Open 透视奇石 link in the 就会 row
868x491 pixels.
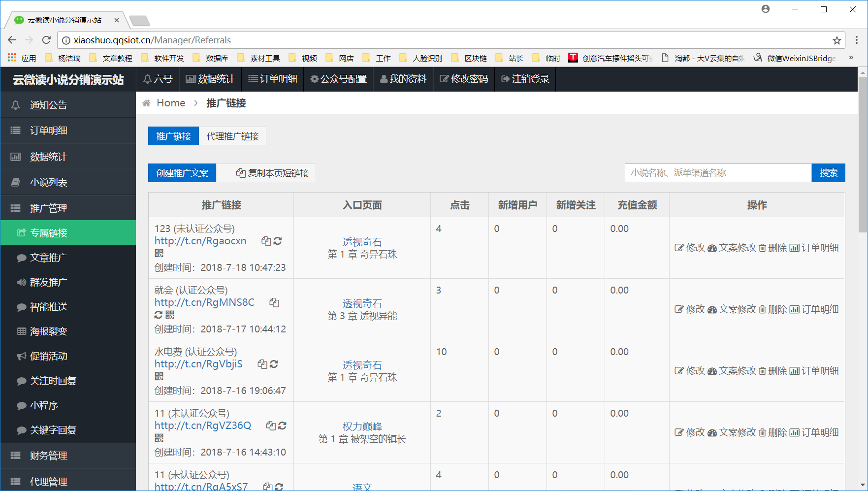tap(362, 303)
